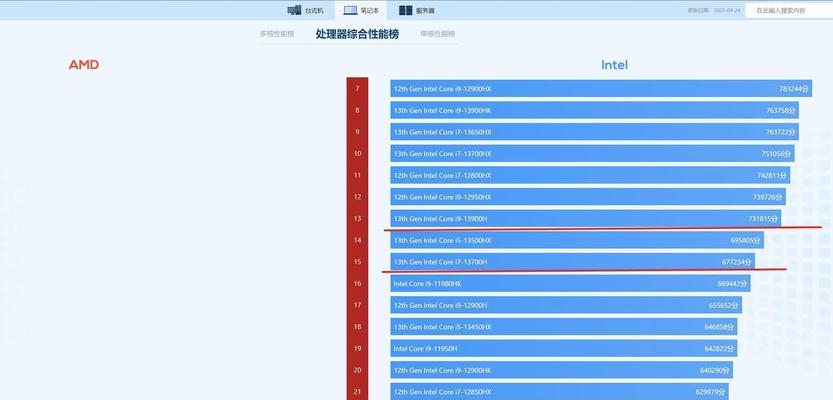The height and width of the screenshot is (400, 833).
Task: Select the 笔记本 laptop tab
Action: tap(361, 11)
